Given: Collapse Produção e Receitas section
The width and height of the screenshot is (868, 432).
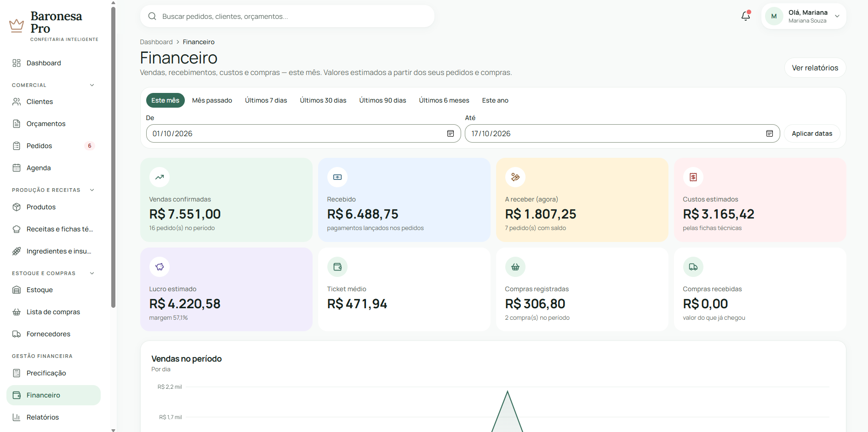Looking at the screenshot, I should [92, 190].
